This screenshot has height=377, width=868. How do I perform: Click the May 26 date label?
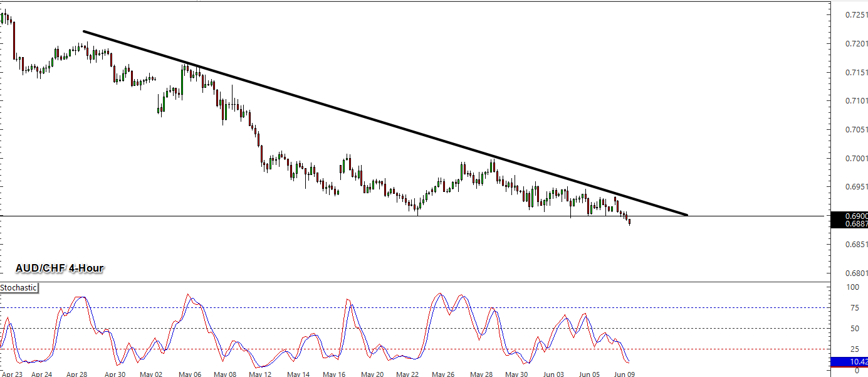(443, 374)
